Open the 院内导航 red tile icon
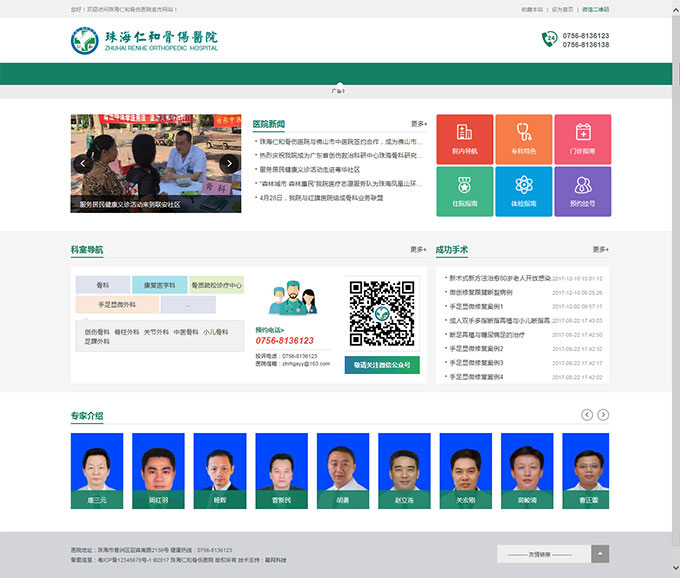 (464, 138)
